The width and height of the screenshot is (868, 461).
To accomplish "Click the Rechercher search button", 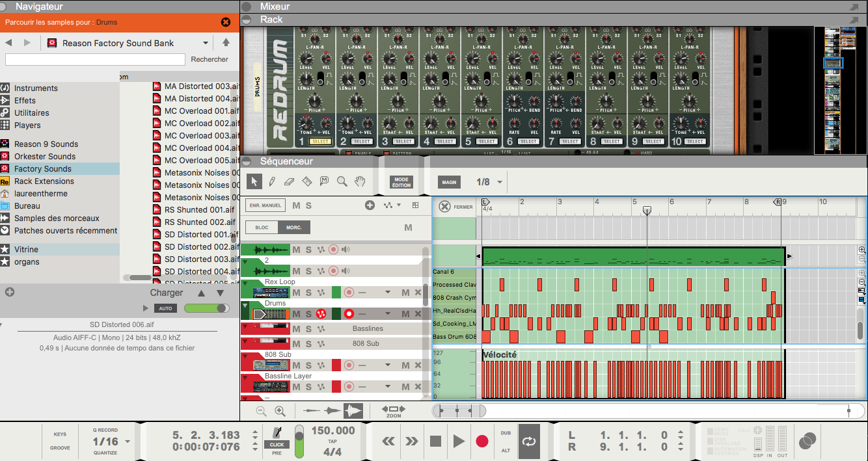I will tap(210, 59).
